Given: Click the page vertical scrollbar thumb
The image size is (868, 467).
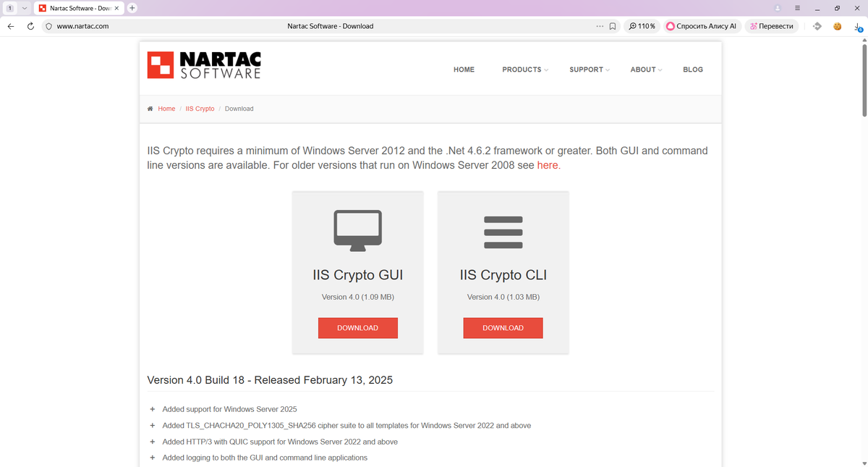Looking at the screenshot, I should (x=864, y=80).
